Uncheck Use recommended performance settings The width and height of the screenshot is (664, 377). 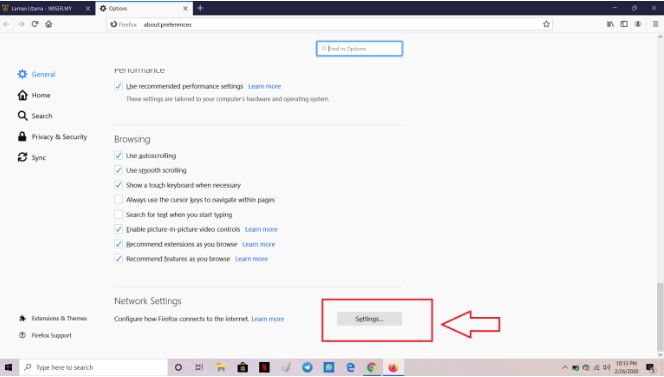tap(118, 86)
